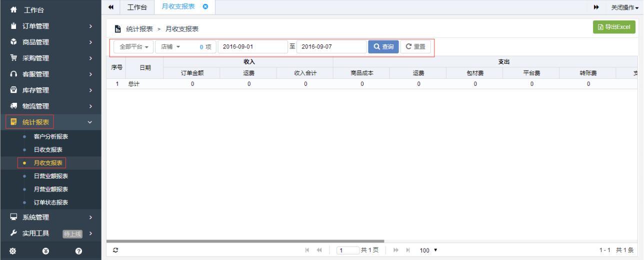Screen dimensions: 644x260
Task: Click the 统计报表 report icon
Action: (12, 122)
